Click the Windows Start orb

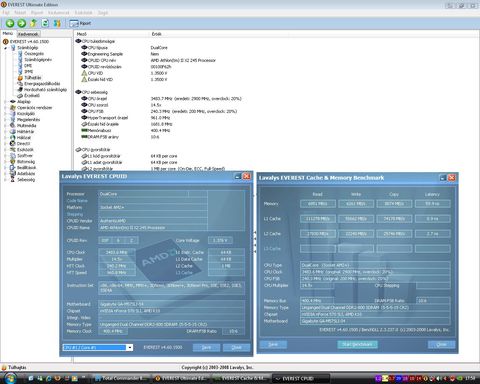pyautogui.click(x=10, y=378)
